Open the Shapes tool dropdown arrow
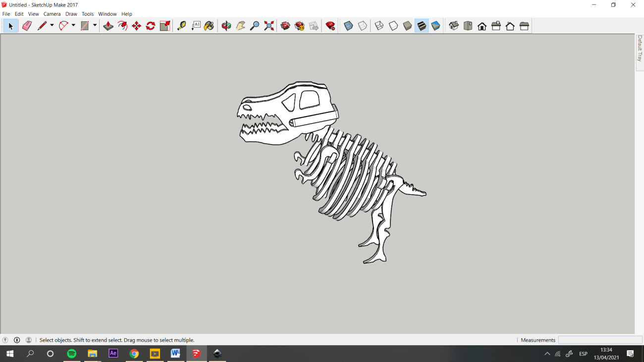Screen dimensions: 644x362 click(x=95, y=26)
